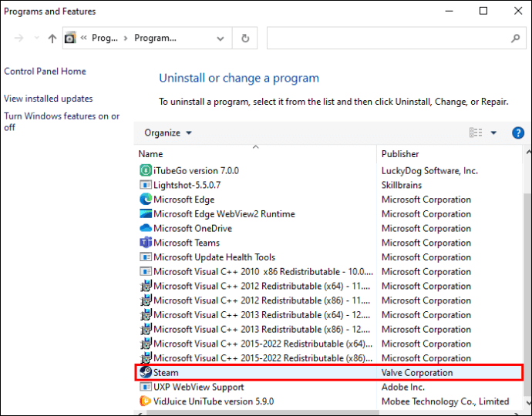
Task: Sort list by Publisher column
Action: coord(400,154)
